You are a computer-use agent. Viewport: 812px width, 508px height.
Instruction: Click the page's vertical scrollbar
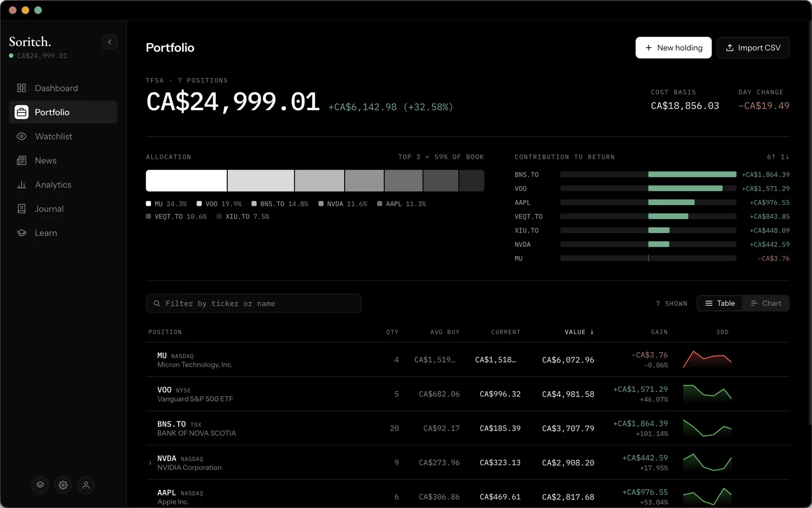(809, 224)
